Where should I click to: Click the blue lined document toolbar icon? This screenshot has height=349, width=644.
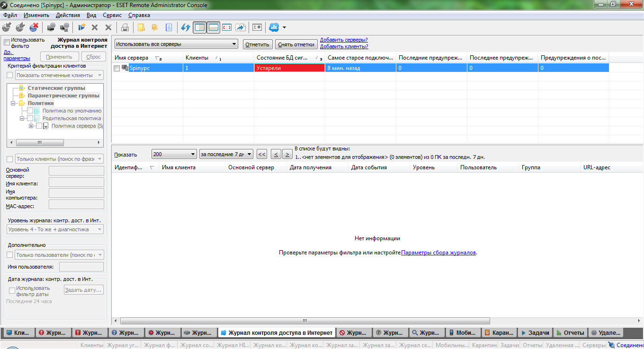(x=168, y=27)
